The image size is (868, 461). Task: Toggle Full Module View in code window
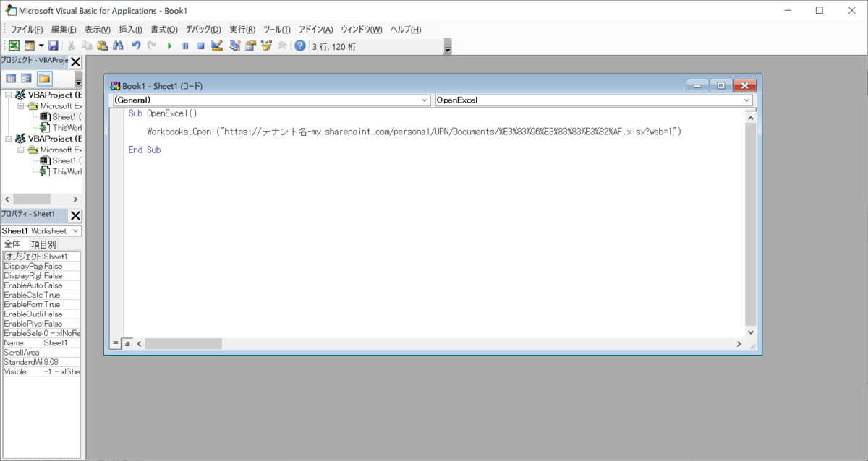[x=127, y=344]
